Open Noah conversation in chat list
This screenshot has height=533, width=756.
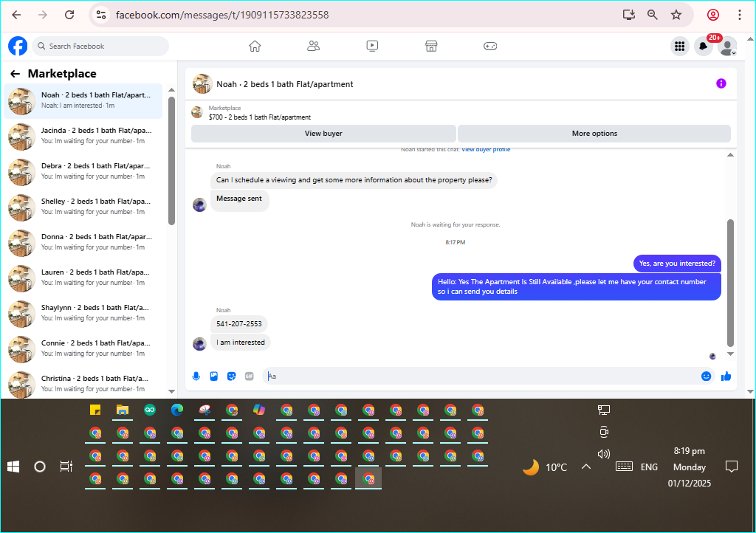pyautogui.click(x=83, y=100)
